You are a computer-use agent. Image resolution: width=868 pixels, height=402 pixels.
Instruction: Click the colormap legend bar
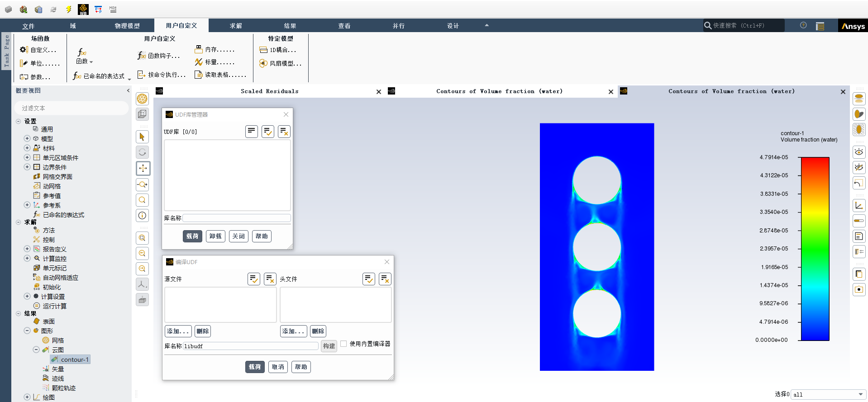(x=815, y=249)
